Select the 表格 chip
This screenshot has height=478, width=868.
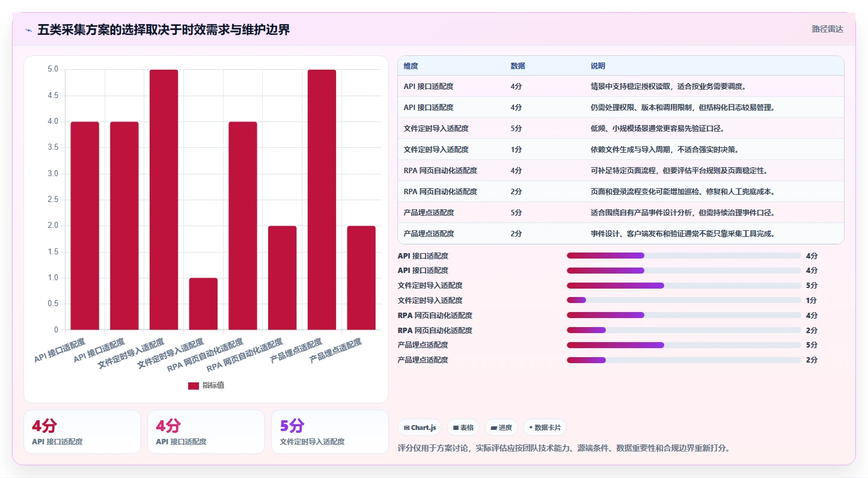463,427
